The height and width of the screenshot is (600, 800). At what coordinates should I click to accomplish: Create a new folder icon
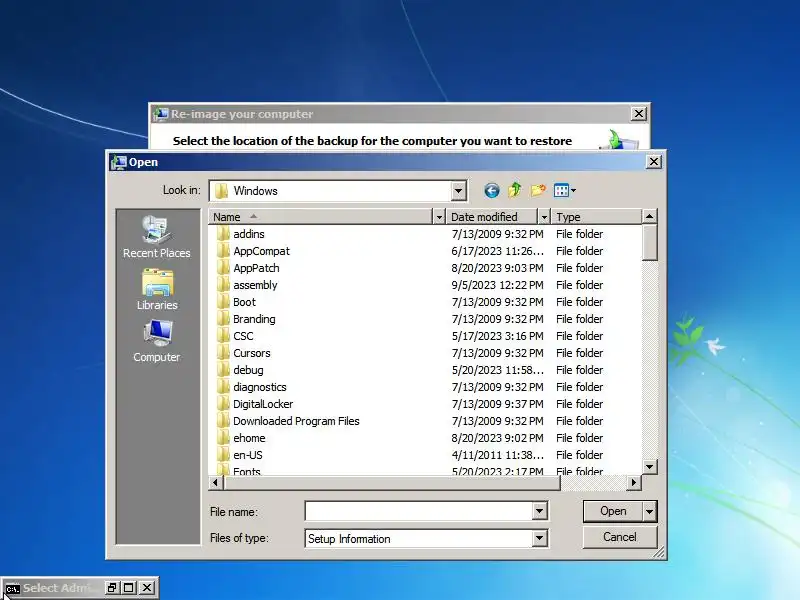pos(538,190)
